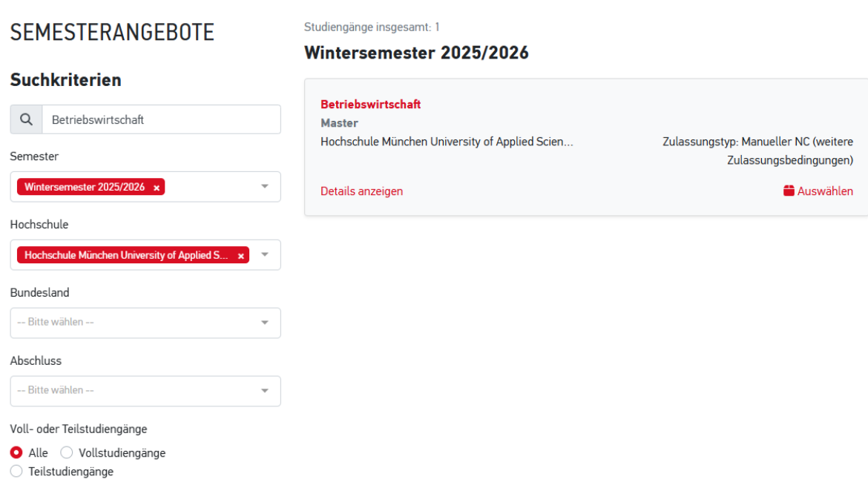The width and height of the screenshot is (868, 488).
Task: Click the Wintersemester 2025/2026 results heading
Action: coord(416,53)
